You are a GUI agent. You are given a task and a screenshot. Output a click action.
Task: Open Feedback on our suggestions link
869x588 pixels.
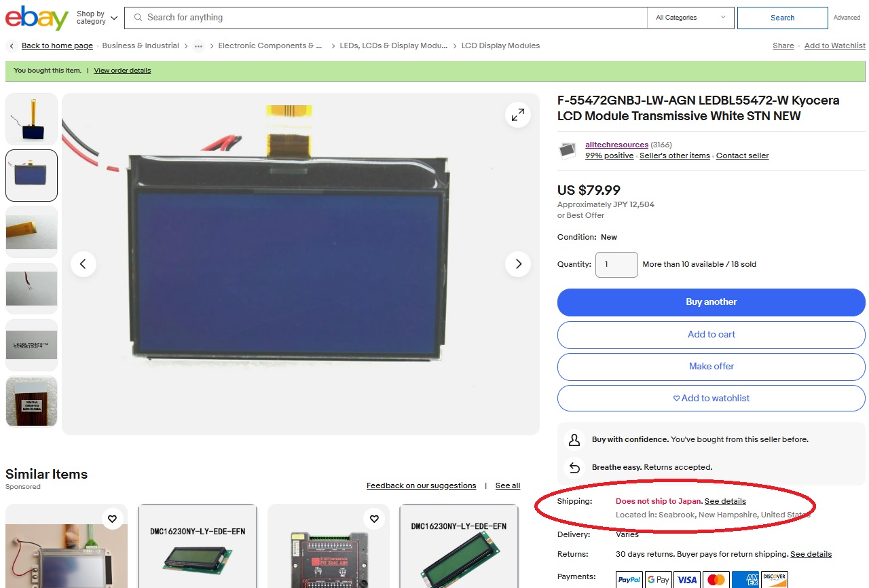[421, 485]
